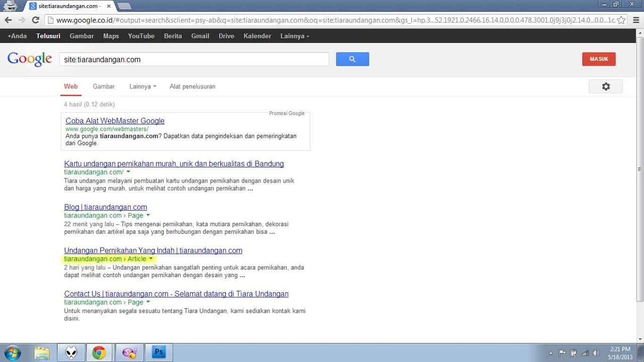Viewport: 644px width, 362px height.
Task: Open Coba Alat WebMaster Google link
Action: 115,121
